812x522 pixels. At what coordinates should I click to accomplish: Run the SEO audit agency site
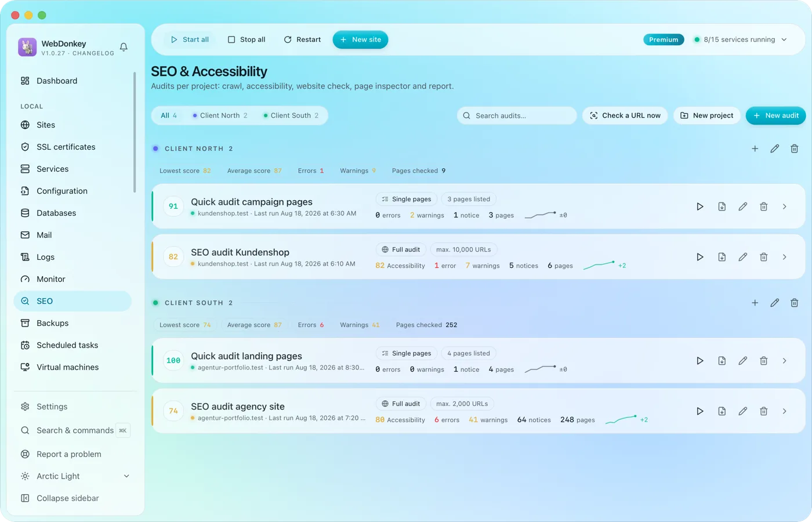tap(700, 411)
